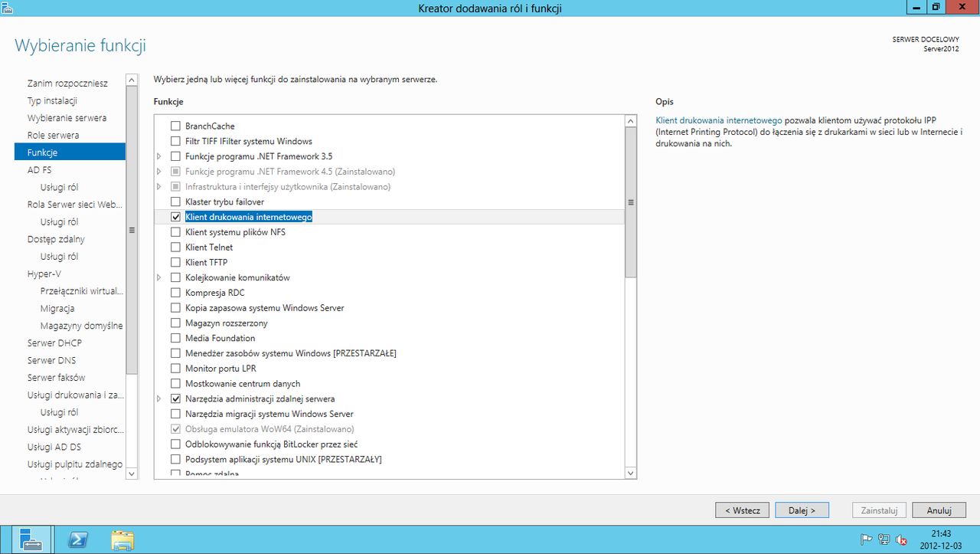Expand Infrastruktura i interfejsy użytkownika node
This screenshot has height=554, width=980.
(x=159, y=186)
